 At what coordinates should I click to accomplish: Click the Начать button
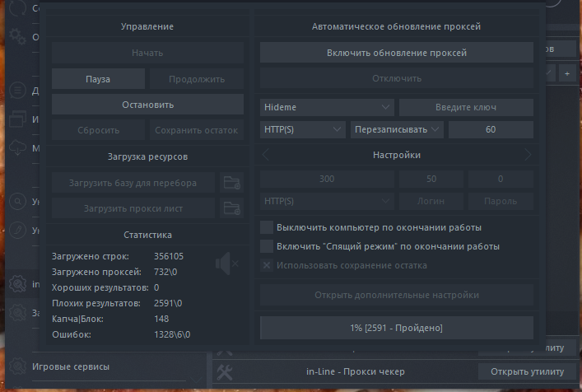pos(147,53)
